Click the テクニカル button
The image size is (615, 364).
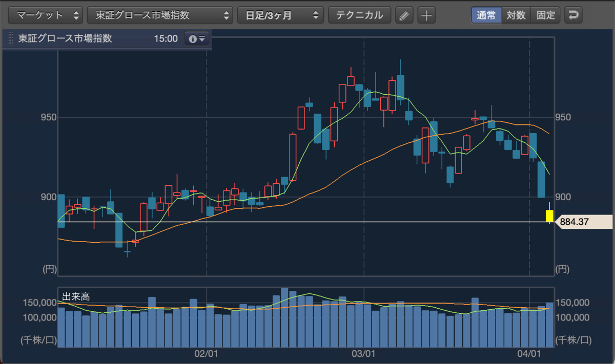point(359,15)
